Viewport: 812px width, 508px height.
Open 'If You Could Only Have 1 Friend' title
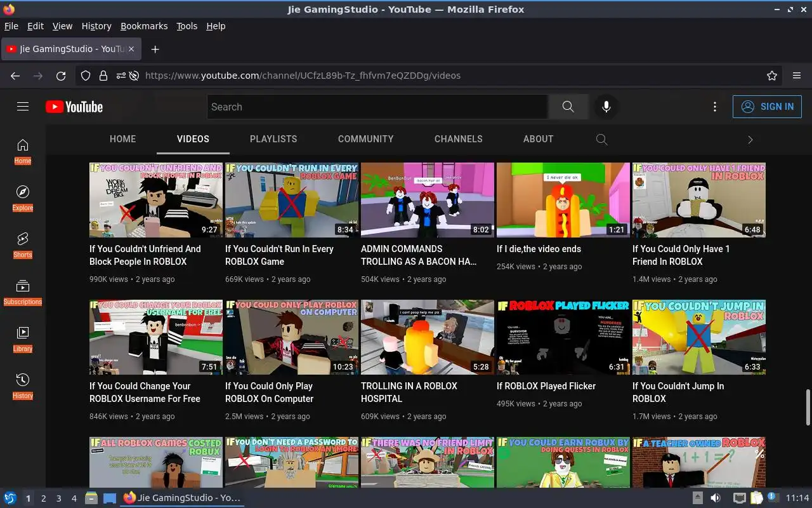click(681, 255)
